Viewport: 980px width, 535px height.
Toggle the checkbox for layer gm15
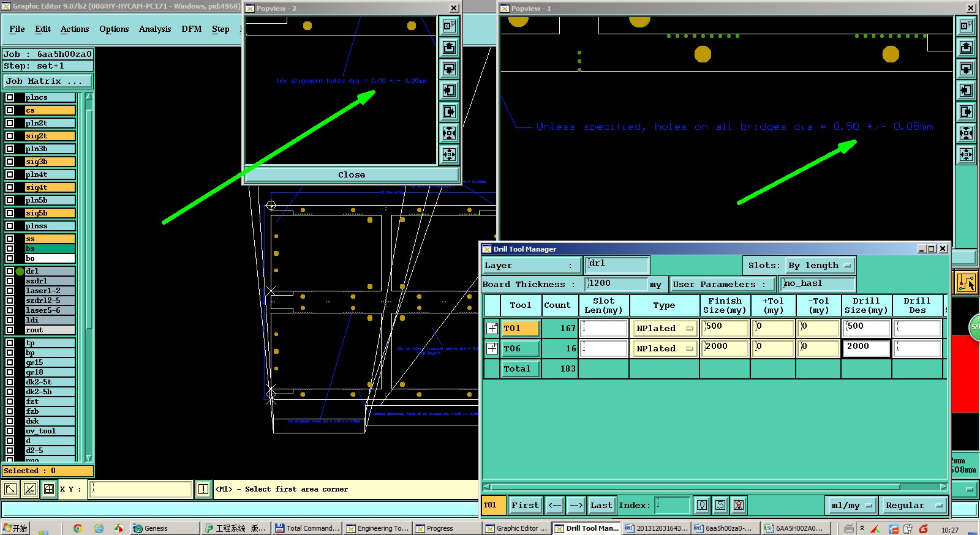[10, 362]
